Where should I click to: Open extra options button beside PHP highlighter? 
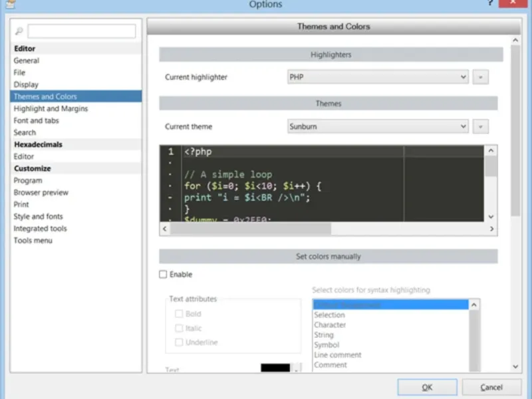point(480,77)
